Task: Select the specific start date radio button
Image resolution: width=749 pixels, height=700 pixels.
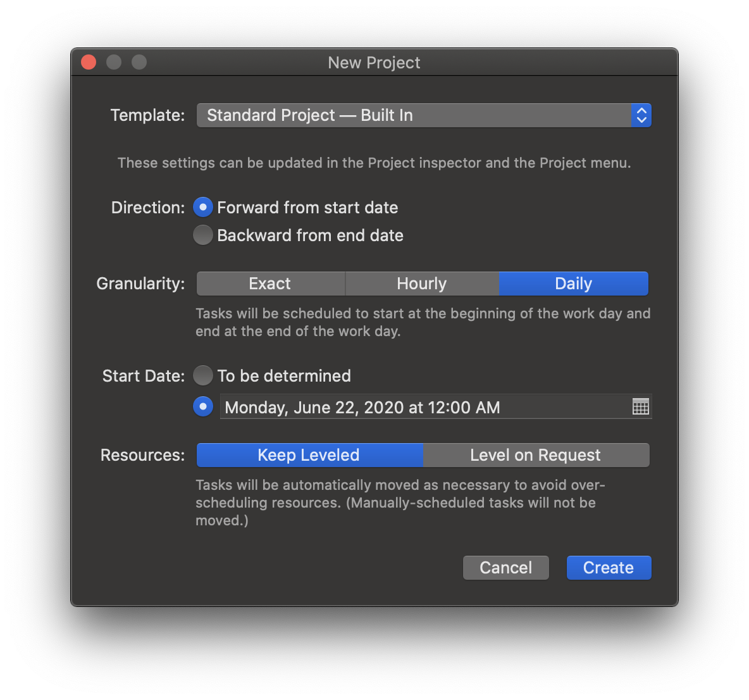Action: (x=203, y=407)
